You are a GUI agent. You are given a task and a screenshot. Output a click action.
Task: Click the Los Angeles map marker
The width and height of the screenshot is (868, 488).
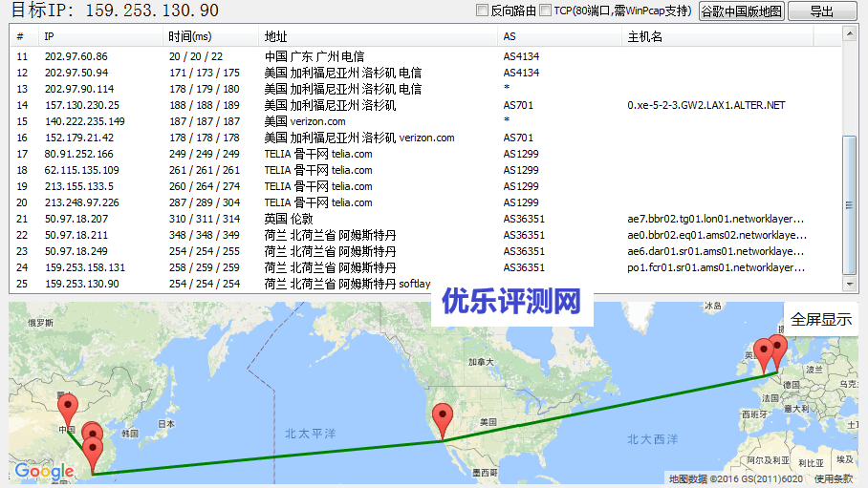click(x=442, y=418)
